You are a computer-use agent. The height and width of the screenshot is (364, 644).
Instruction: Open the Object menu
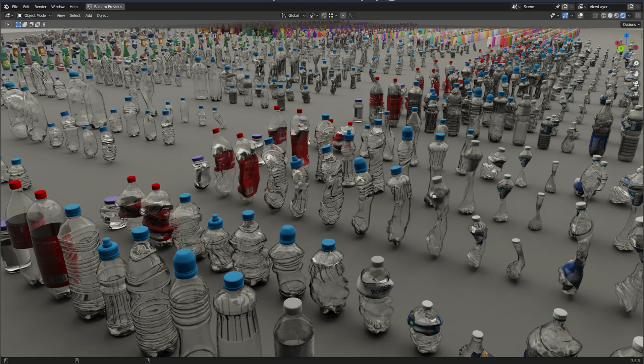click(102, 15)
